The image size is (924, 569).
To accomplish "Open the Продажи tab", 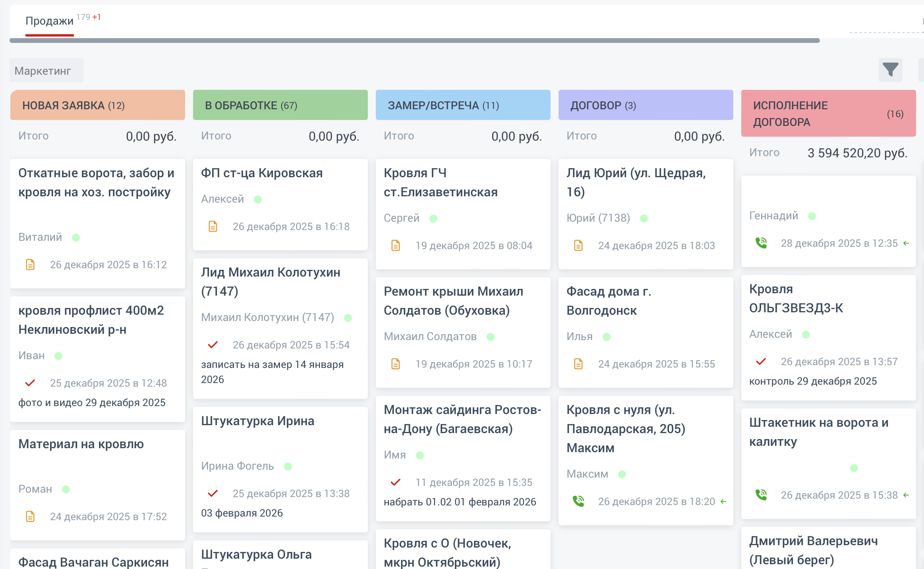I will pyautogui.click(x=50, y=21).
